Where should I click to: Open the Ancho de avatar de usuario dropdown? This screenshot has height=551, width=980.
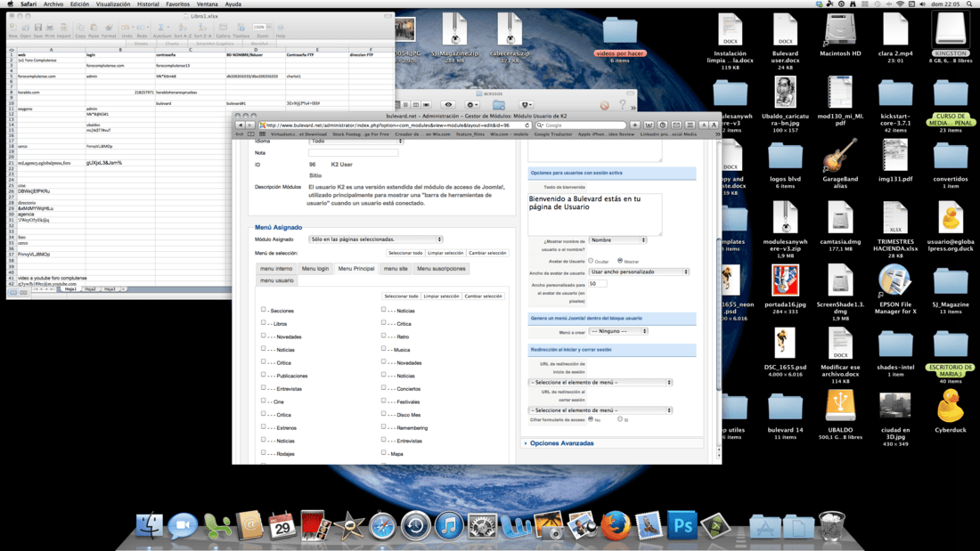639,271
